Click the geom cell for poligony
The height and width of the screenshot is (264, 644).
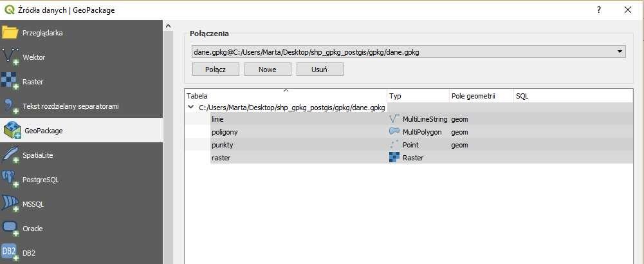(459, 132)
